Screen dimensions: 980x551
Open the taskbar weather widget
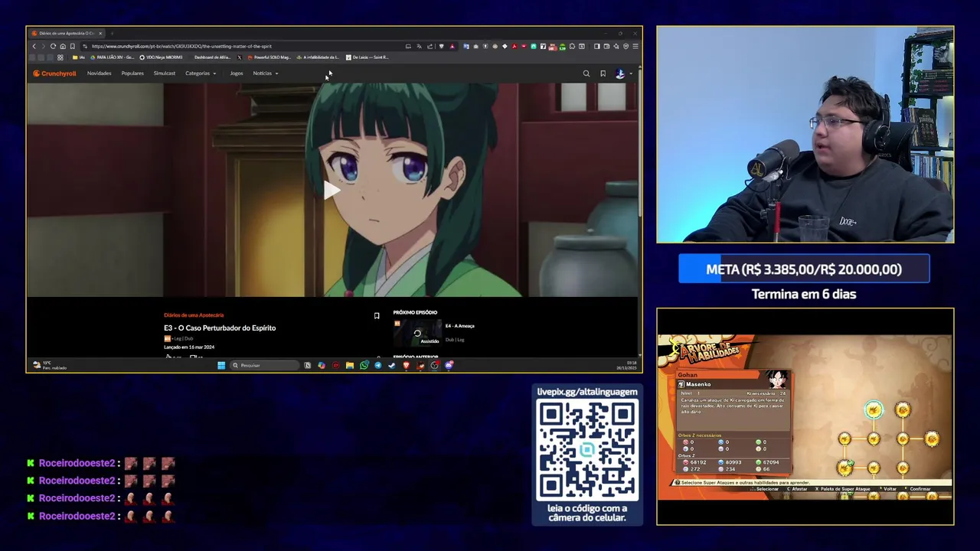tap(49, 366)
